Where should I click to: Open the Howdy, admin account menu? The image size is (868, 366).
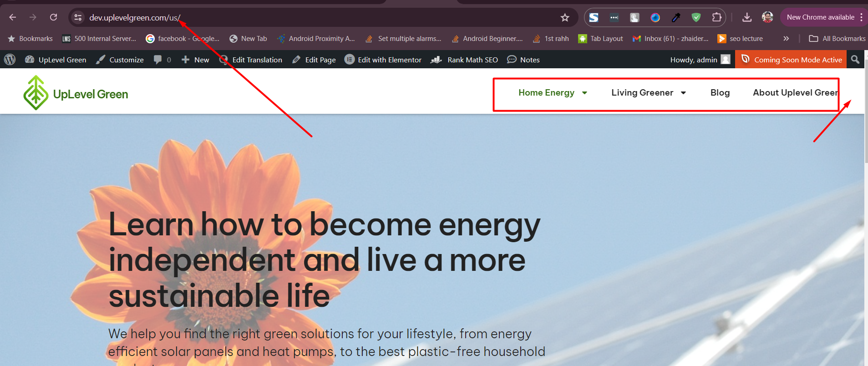click(700, 60)
